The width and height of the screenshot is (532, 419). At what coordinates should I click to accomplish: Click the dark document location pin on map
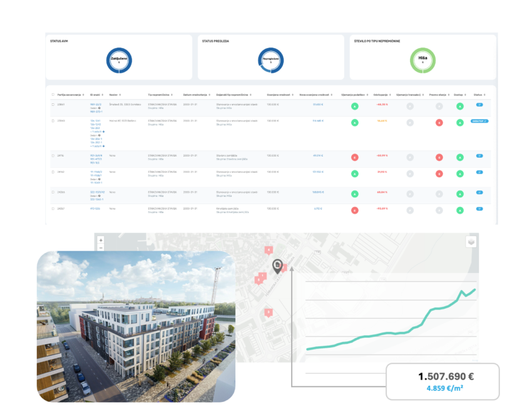[x=277, y=266]
